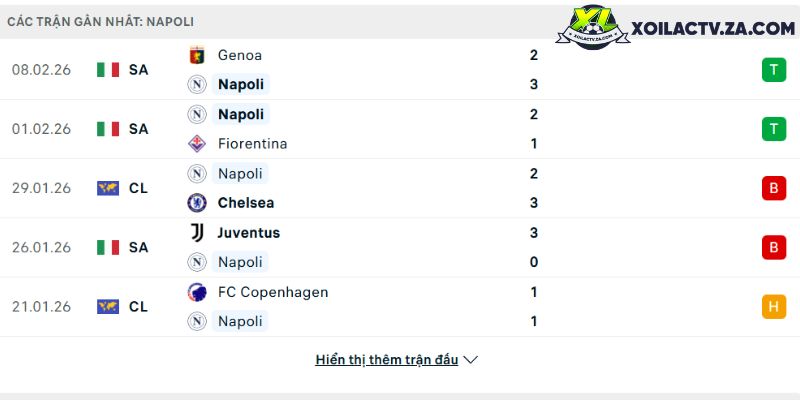Select the Chelsea team name
The image size is (800, 400).
245,203
